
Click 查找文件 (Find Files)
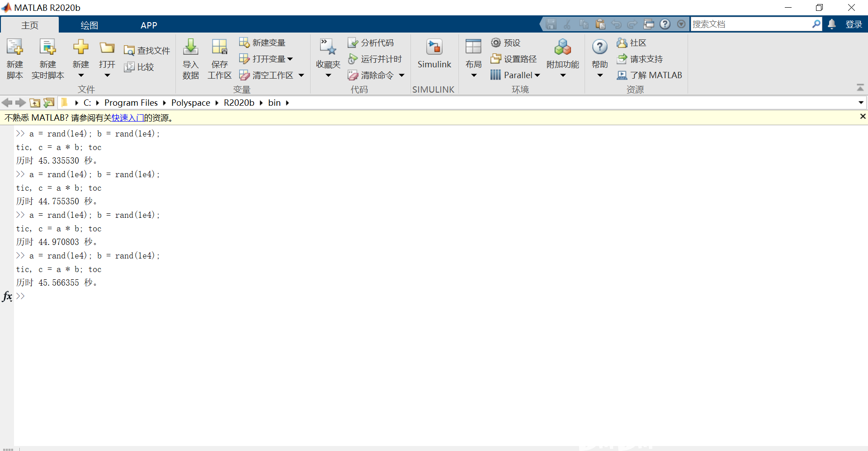pos(147,51)
